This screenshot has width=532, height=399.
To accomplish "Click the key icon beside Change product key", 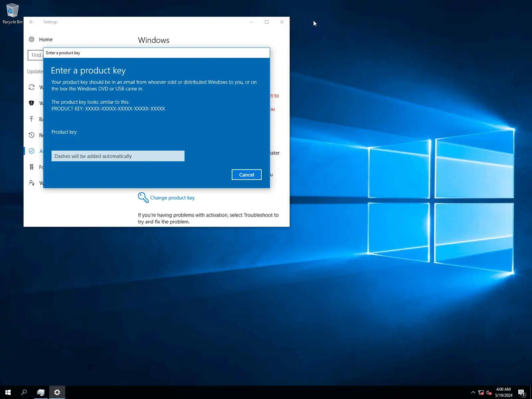I will (143, 198).
